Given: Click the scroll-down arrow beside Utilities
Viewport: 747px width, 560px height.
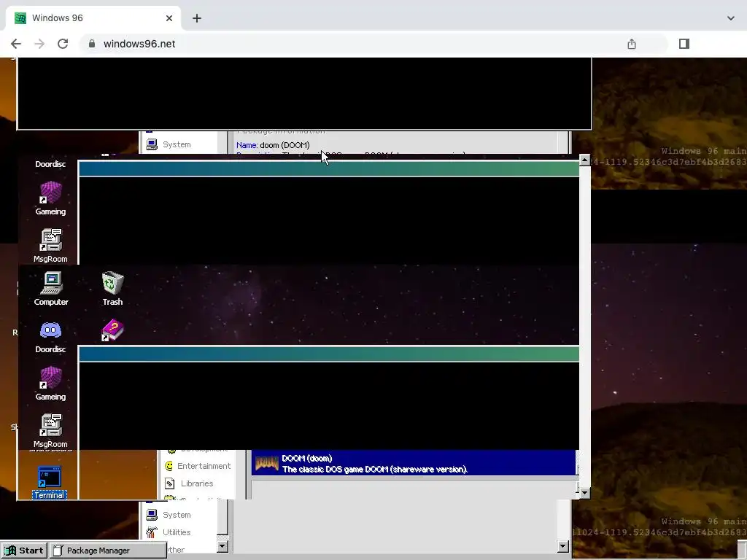Looking at the screenshot, I should [x=222, y=546].
